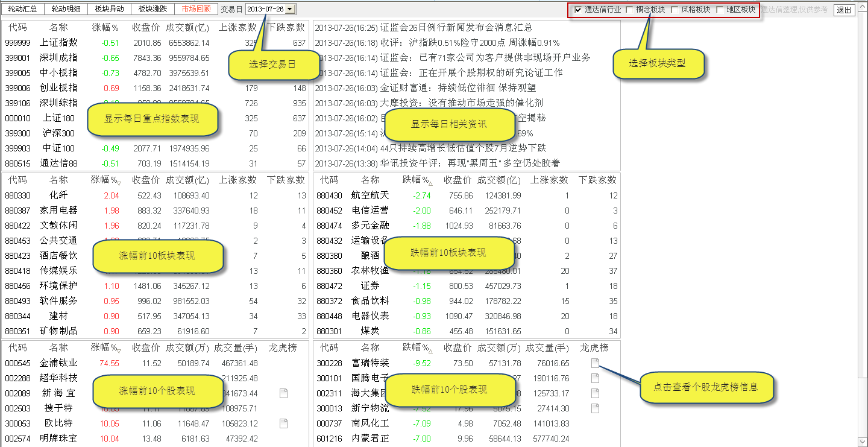Open the 板块异动 tab

tap(109, 9)
